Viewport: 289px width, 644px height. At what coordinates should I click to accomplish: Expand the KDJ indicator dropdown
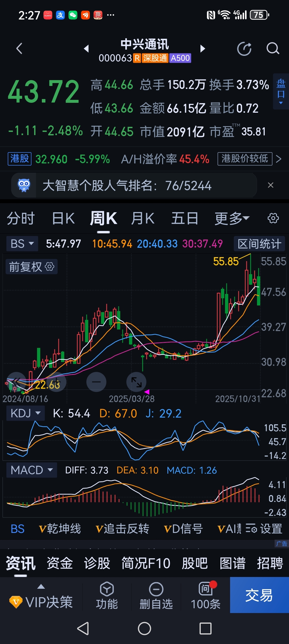click(26, 413)
